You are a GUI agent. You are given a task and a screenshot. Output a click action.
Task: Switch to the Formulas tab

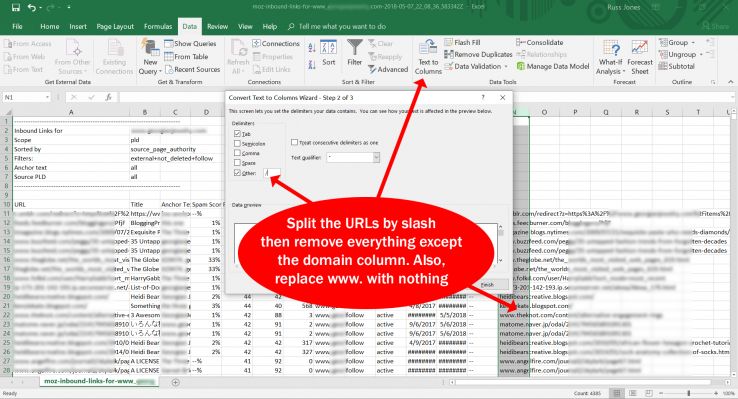pos(158,26)
